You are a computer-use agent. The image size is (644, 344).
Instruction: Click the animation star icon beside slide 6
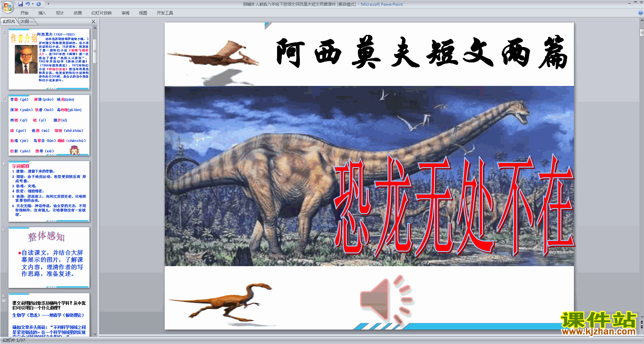(4, 301)
